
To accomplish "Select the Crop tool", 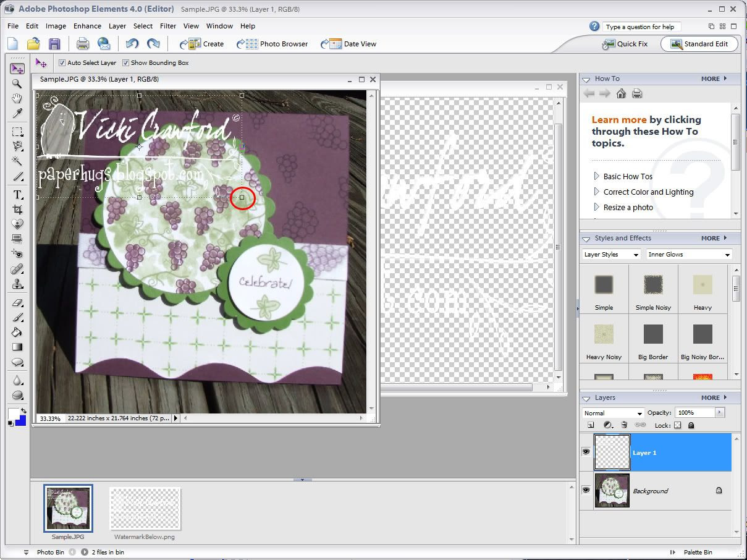I will pos(17,210).
